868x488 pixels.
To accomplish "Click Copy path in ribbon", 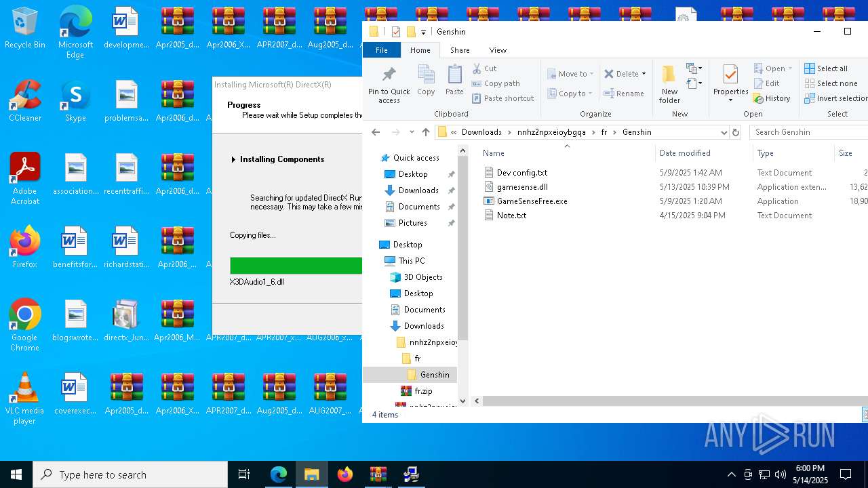I will 496,83.
